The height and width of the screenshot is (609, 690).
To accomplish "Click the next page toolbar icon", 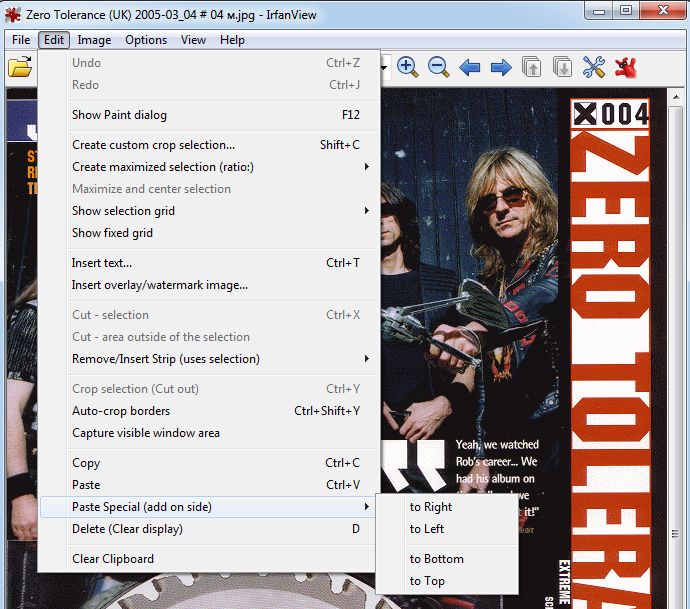I will [562, 67].
